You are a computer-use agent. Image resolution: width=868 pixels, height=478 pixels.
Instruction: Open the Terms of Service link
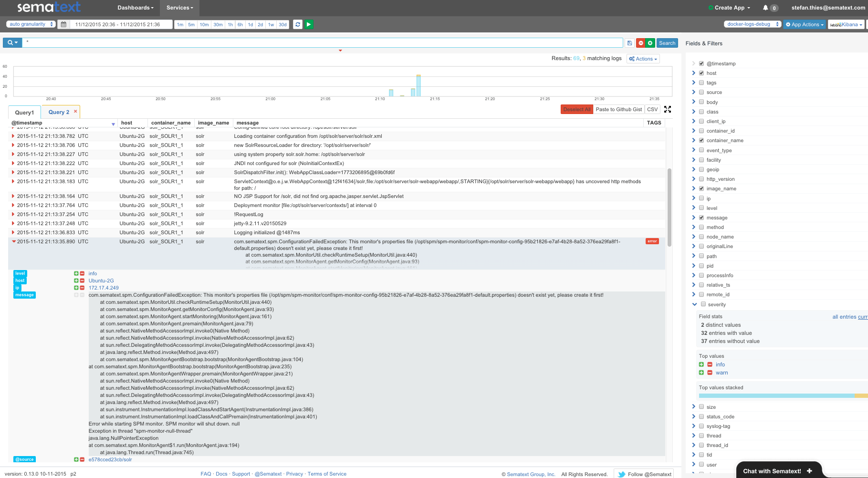click(327, 474)
